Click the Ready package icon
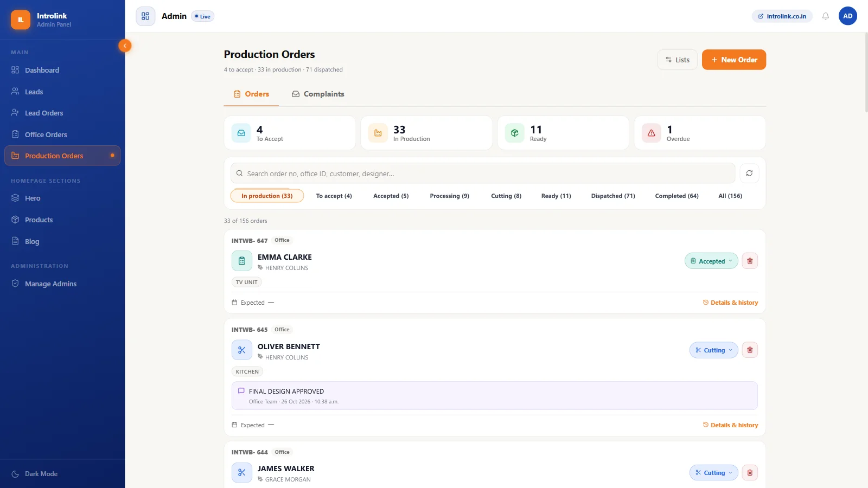Screen dimensions: 868x488 click(x=515, y=133)
